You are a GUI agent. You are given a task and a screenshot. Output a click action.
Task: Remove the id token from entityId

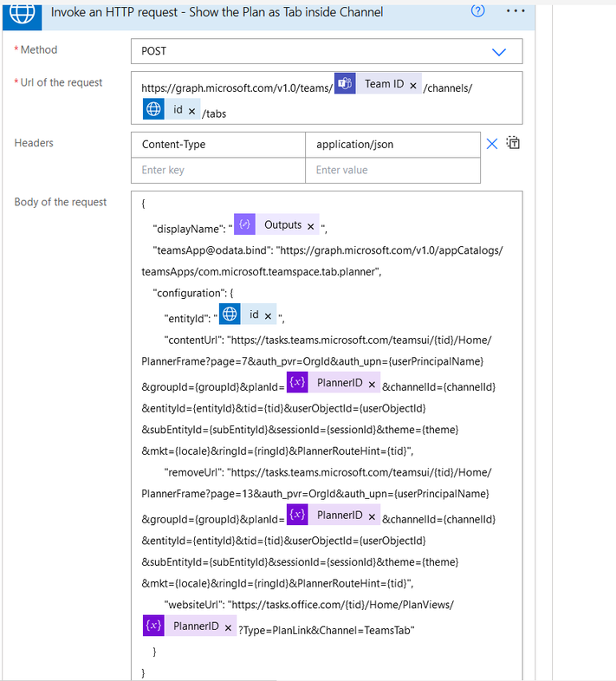click(x=268, y=316)
